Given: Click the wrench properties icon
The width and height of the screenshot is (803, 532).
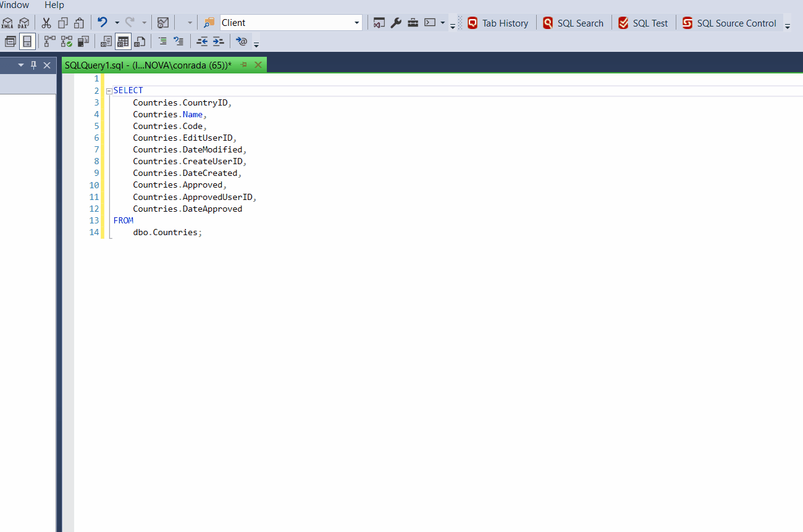Looking at the screenshot, I should coord(396,23).
